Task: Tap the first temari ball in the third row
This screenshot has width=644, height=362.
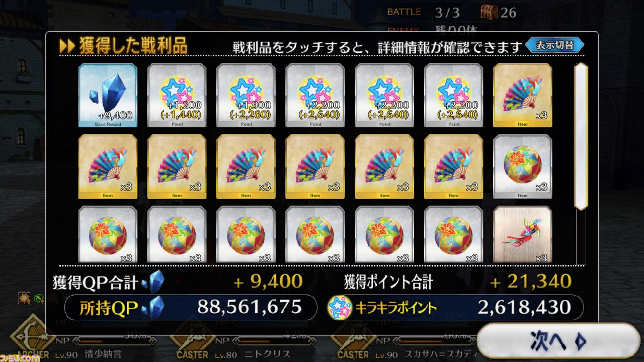Action: pyautogui.click(x=108, y=235)
